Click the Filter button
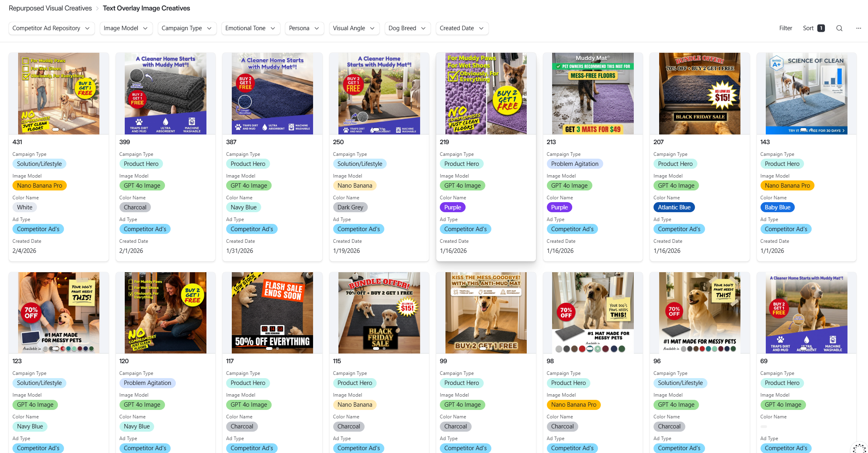This screenshot has height=453, width=868. pos(786,28)
